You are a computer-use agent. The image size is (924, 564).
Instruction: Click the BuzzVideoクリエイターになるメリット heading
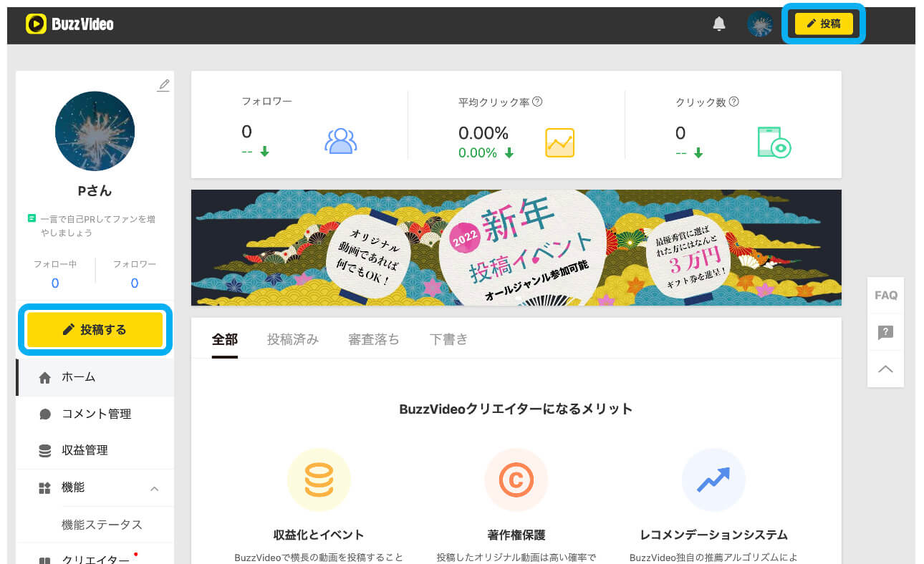(x=516, y=409)
